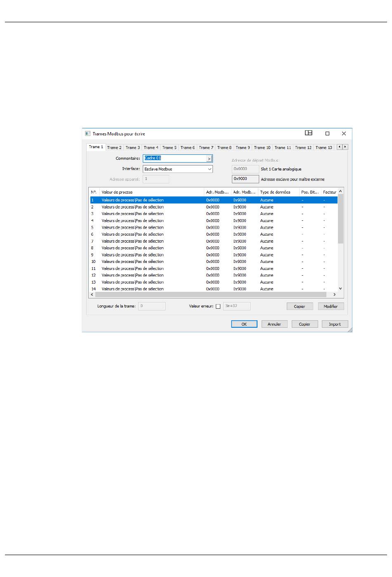Click Copier button beside Modifier
Image resolution: width=392 pixels, height=577 pixels.
coord(300,306)
